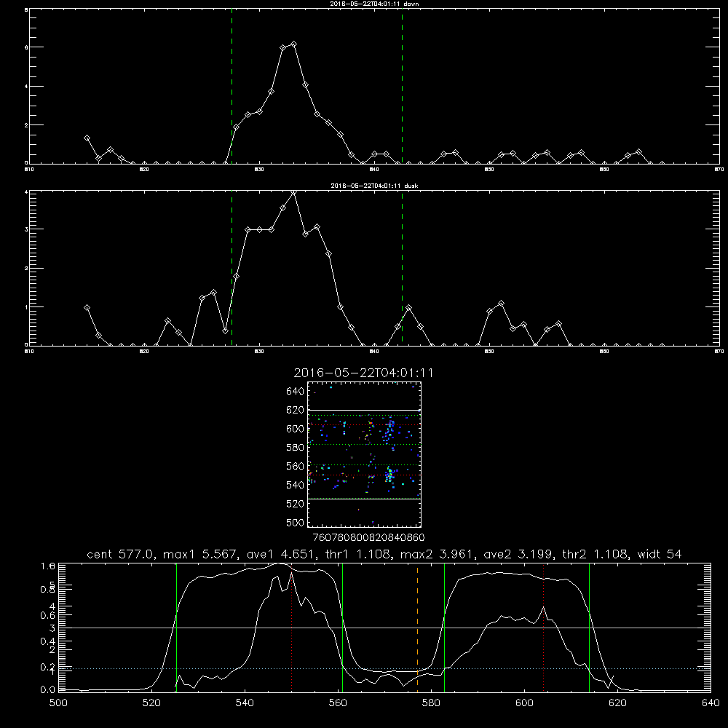Click the 'widt 54' value in the header
The height and width of the screenshot is (728, 728).
(x=660, y=554)
